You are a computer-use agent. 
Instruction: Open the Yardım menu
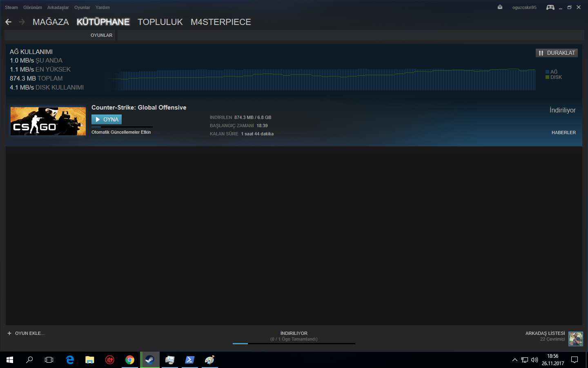[x=102, y=7]
